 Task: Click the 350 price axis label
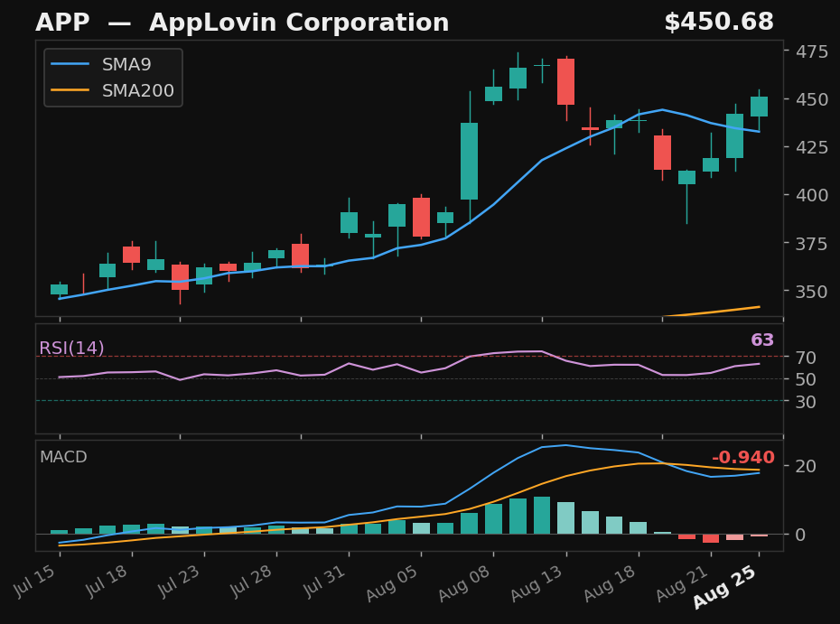(x=812, y=292)
